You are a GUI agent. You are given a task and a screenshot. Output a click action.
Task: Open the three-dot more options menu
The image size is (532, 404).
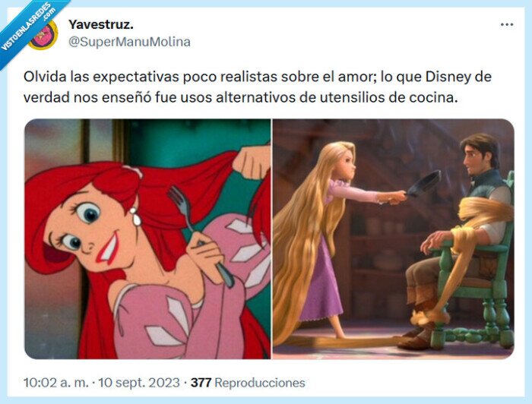pos(507,25)
